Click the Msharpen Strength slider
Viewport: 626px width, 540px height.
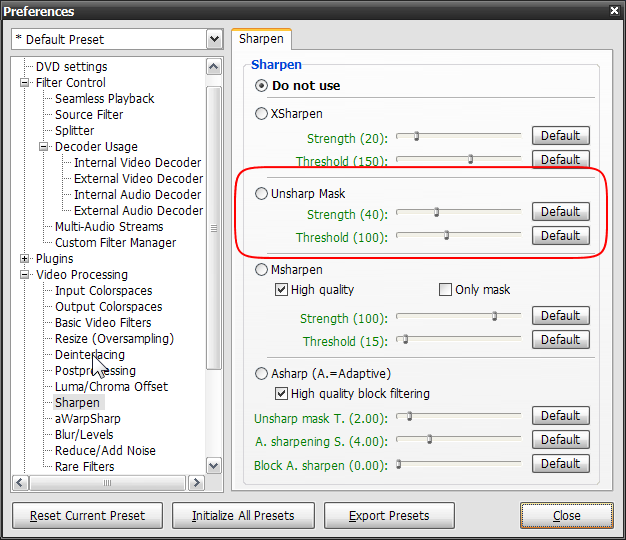pos(458,316)
